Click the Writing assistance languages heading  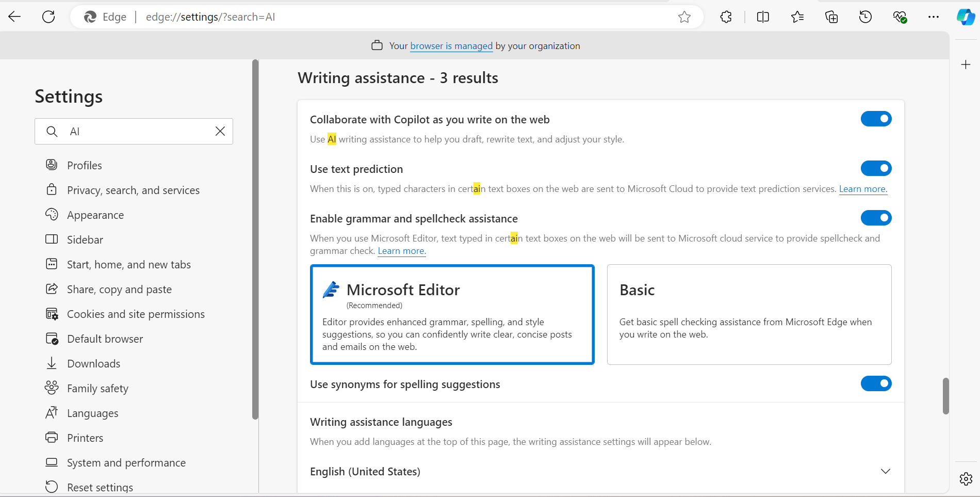click(381, 422)
